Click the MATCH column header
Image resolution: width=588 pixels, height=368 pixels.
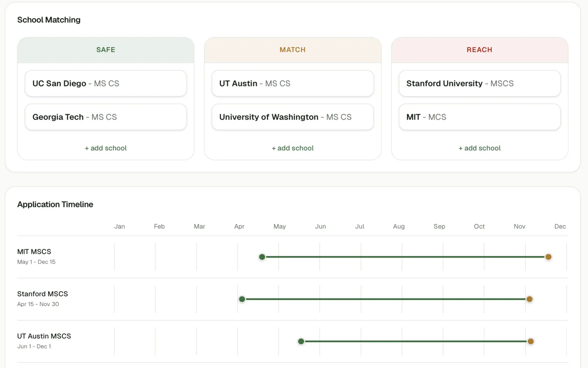pyautogui.click(x=293, y=50)
